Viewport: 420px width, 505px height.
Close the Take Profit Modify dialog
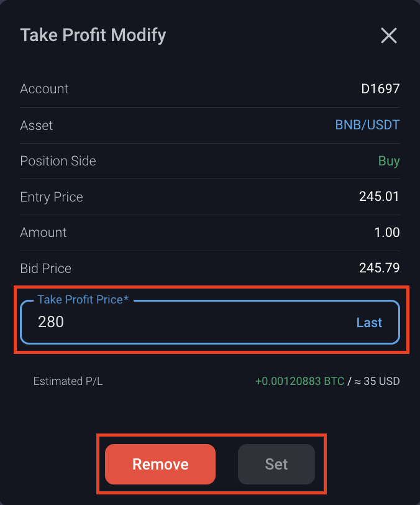point(389,36)
